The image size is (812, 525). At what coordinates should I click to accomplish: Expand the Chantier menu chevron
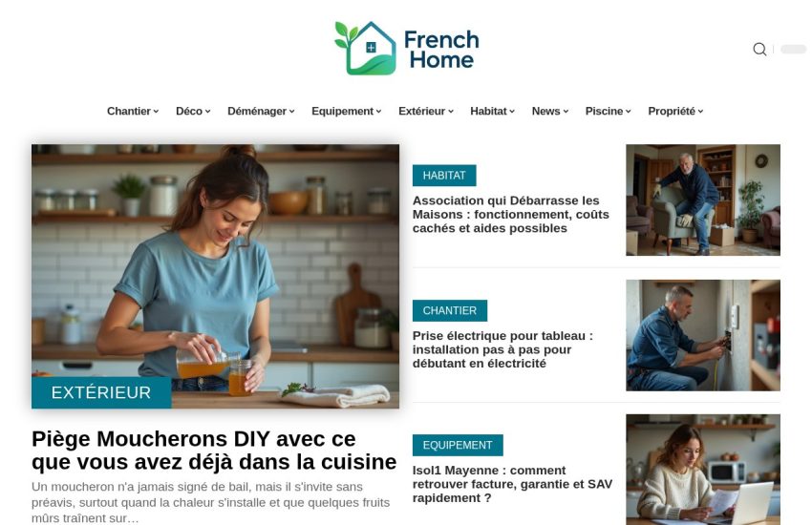pyautogui.click(x=156, y=112)
